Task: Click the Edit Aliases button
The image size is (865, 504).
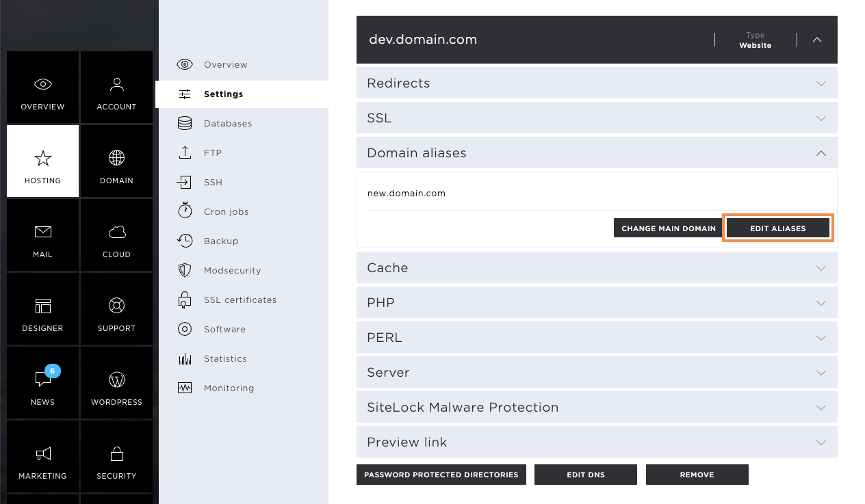Action: [778, 228]
